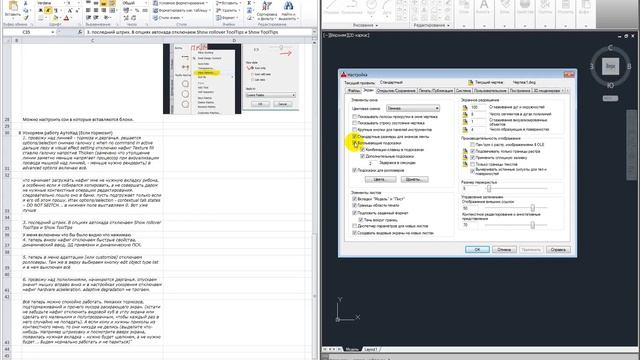The width and height of the screenshot is (640, 360).
Task: Enable 'Показывать строку состояния чертежа' checkbox
Action: [354, 123]
